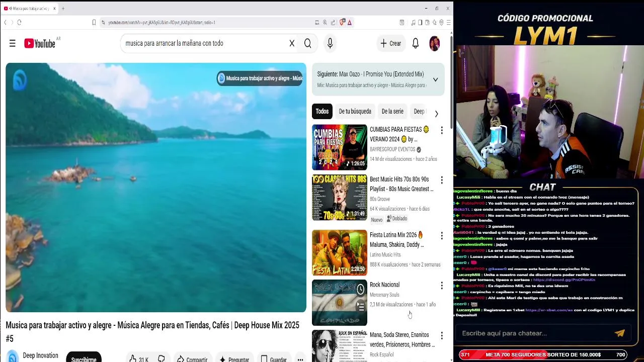
Task: Open 70s 80s Classic Hits thumbnail
Action: 340,198
